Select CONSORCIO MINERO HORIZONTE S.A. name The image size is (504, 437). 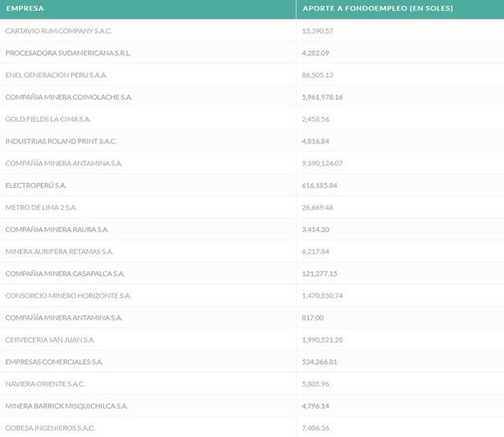[x=68, y=295]
